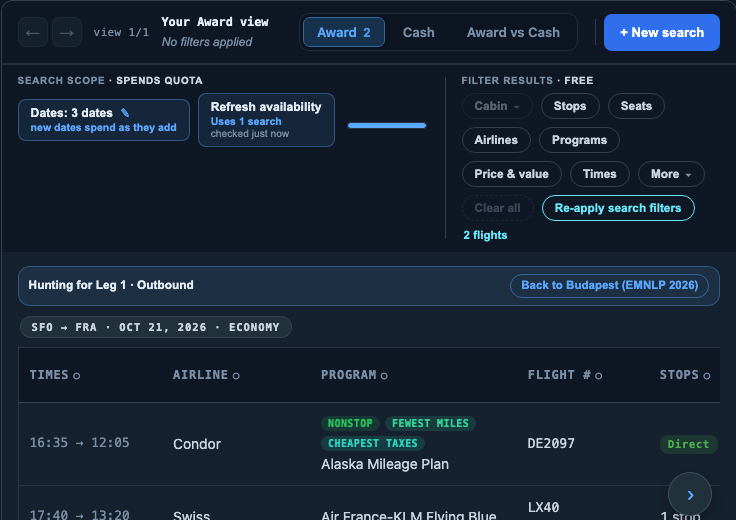Click the Hunting for Leg 1 · Outbound label
Viewport: 736px width, 520px height.
click(x=111, y=285)
